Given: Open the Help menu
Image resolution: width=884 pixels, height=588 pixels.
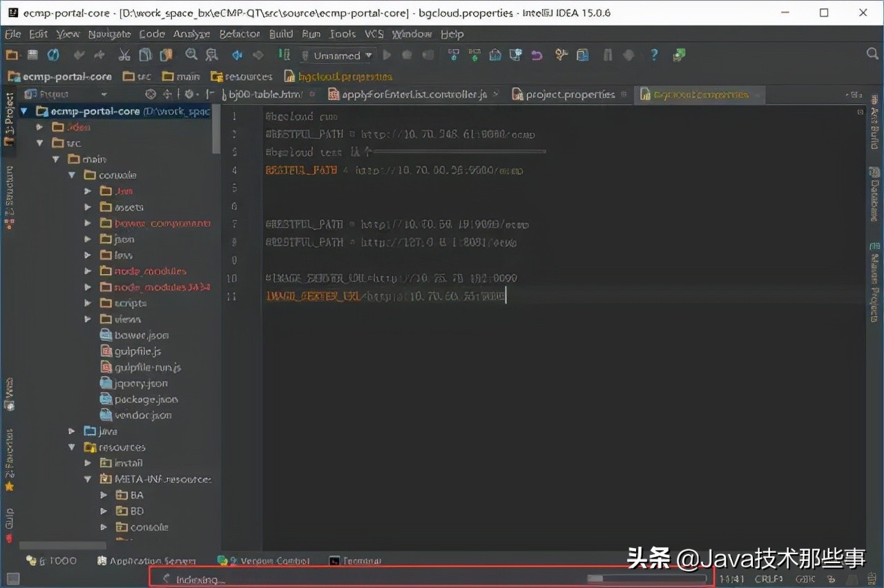Looking at the screenshot, I should pyautogui.click(x=452, y=34).
